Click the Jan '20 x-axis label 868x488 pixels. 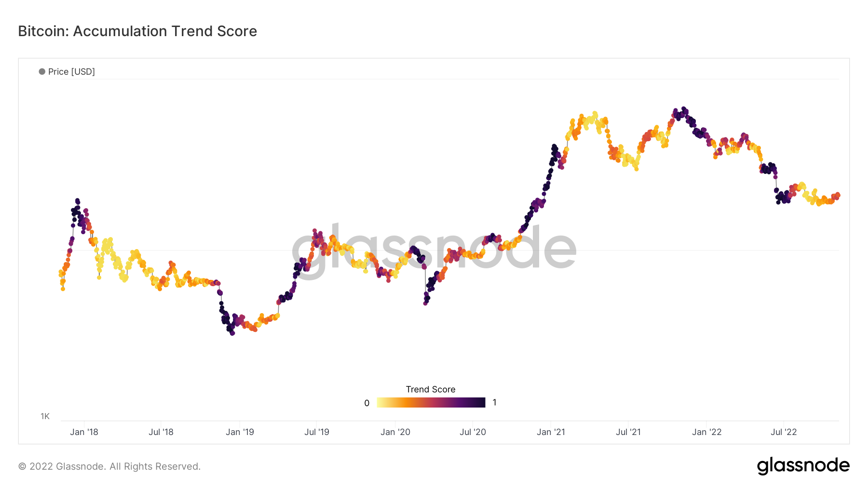[x=395, y=432]
